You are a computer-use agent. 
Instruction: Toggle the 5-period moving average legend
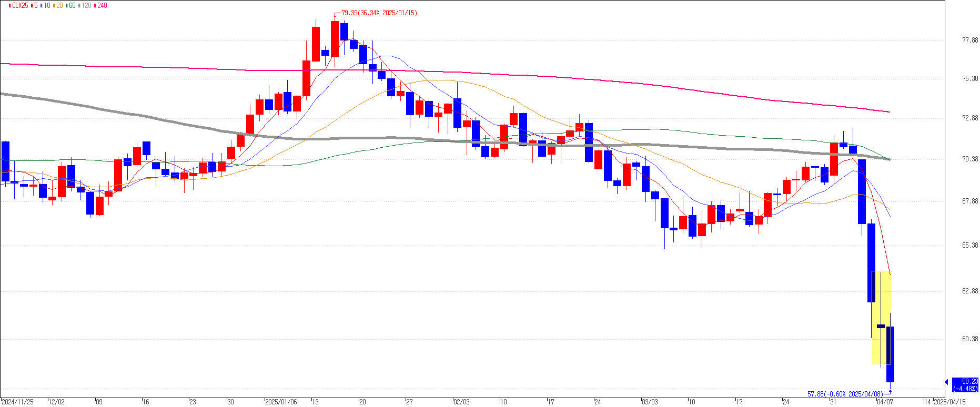[35, 5]
